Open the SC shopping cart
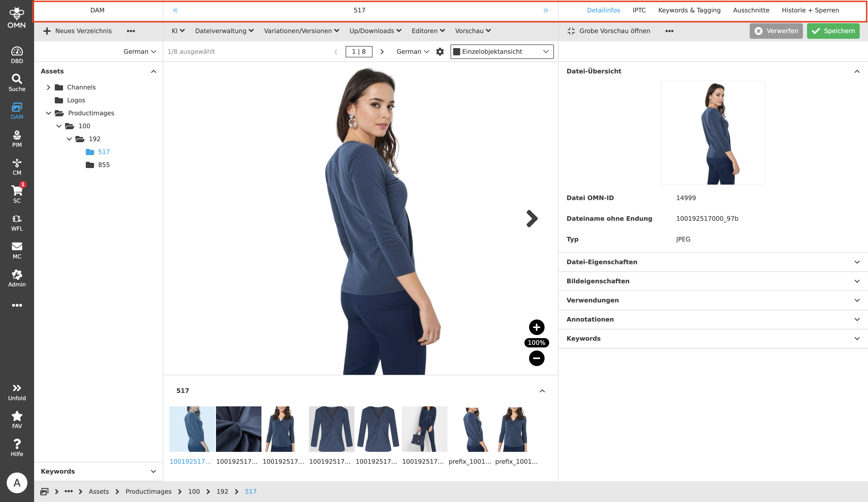 pyautogui.click(x=17, y=193)
